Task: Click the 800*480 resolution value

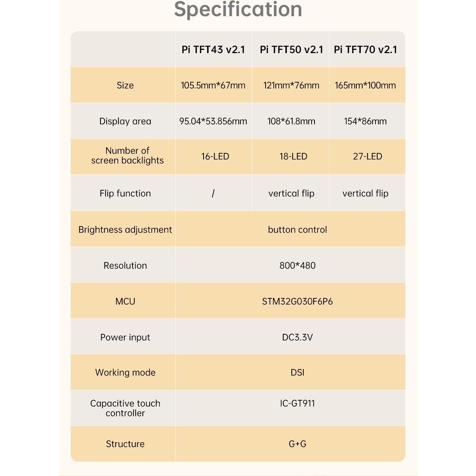Action: point(297,266)
